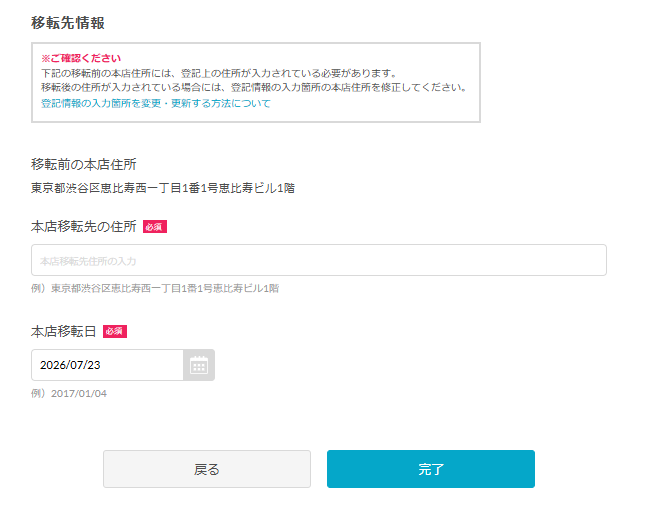The width and height of the screenshot is (645, 525).
Task: Open the 登記情報の入力箇所を変更・更新する方法について link
Action: (x=156, y=103)
